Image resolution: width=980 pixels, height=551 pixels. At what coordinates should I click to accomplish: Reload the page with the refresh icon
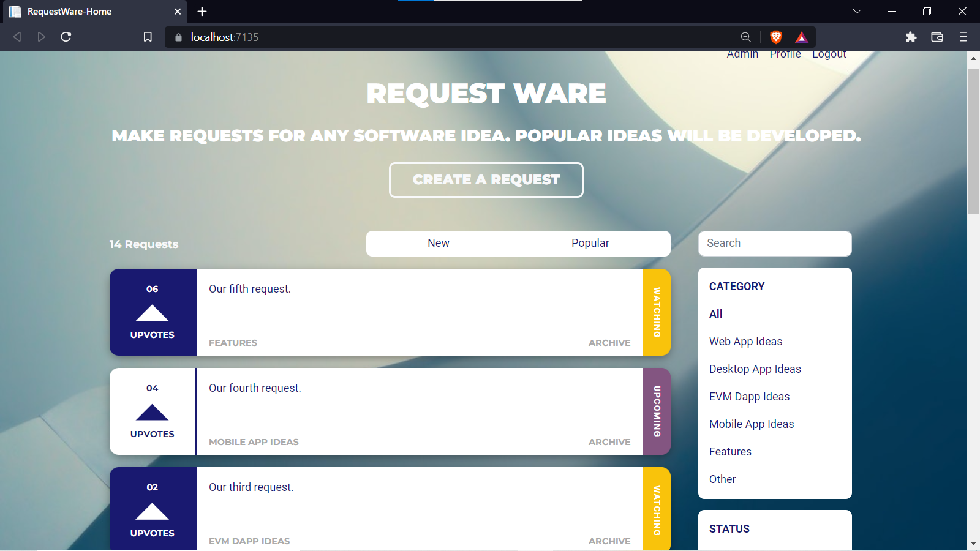click(66, 37)
